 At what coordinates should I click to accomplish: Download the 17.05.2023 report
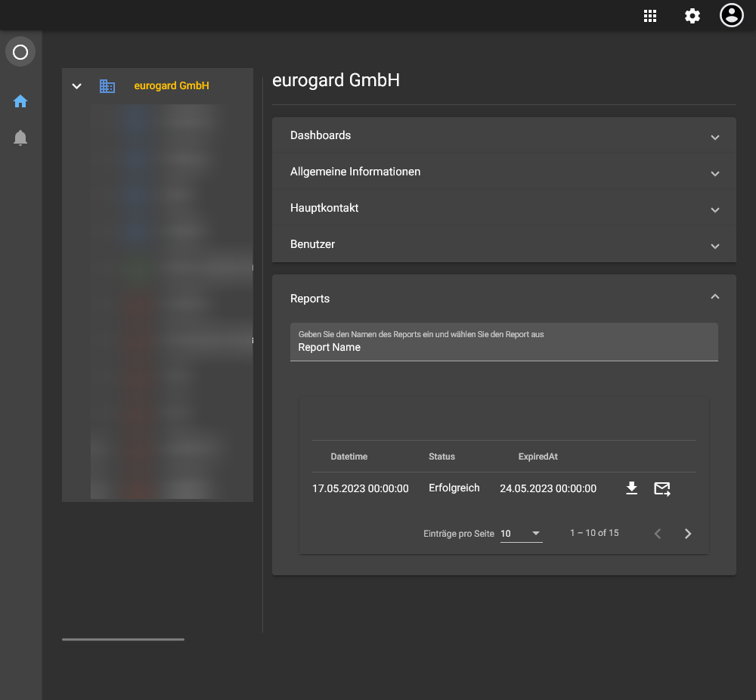pyautogui.click(x=632, y=488)
